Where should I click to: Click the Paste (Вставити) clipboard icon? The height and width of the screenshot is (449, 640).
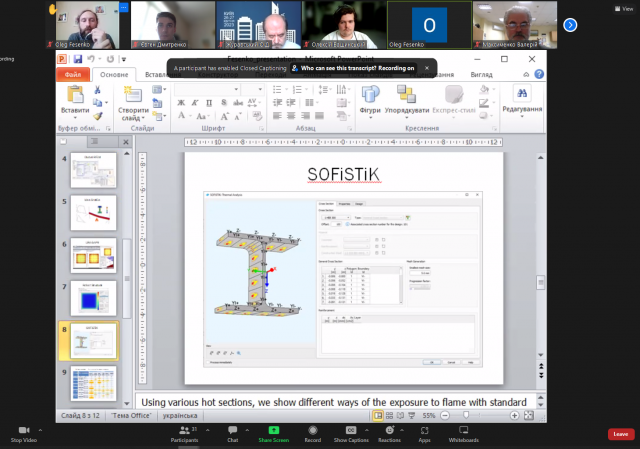click(x=75, y=94)
